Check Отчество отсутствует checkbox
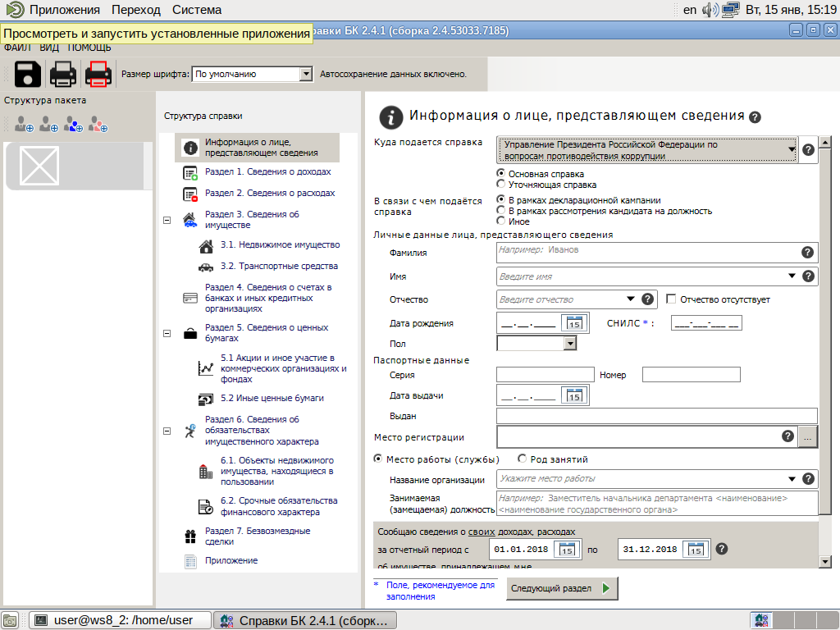 (671, 299)
